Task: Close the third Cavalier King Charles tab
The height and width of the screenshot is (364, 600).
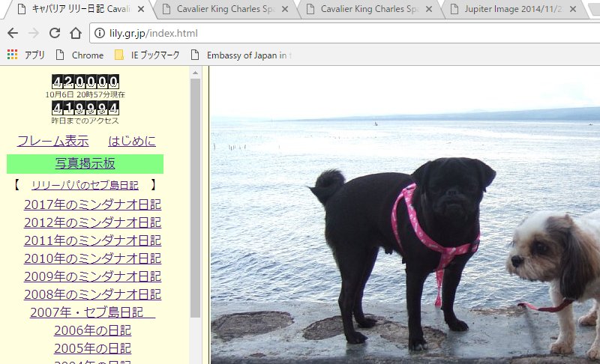Action: click(429, 9)
